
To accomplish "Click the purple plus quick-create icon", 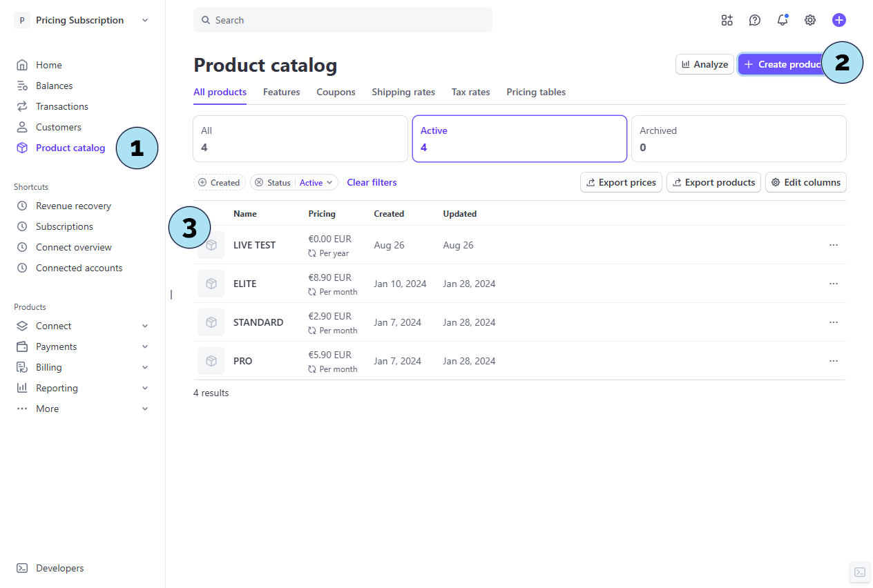I will (838, 20).
